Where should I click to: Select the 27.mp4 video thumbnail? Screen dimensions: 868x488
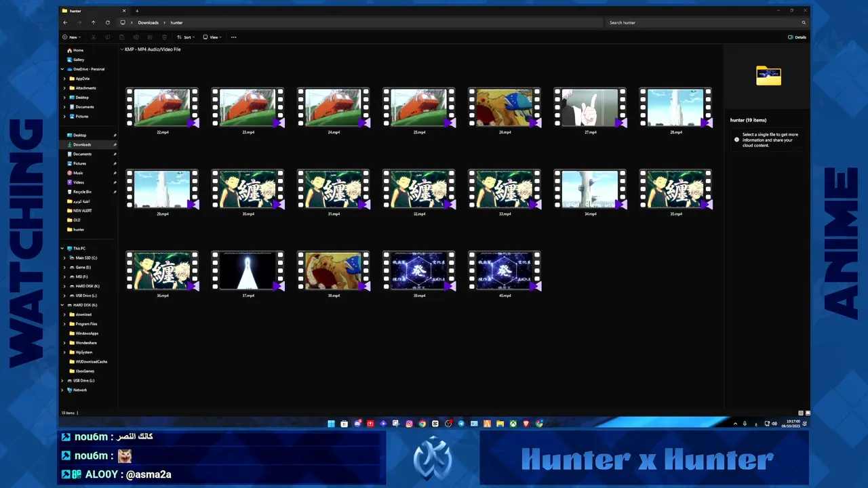point(590,107)
